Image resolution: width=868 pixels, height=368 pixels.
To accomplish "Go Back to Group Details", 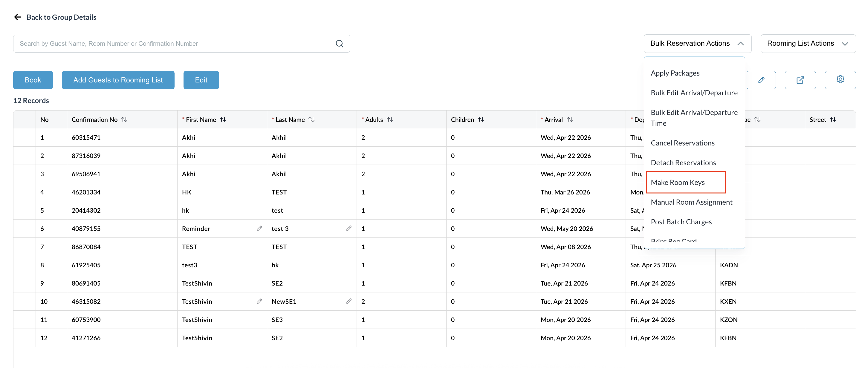I will pyautogui.click(x=61, y=17).
